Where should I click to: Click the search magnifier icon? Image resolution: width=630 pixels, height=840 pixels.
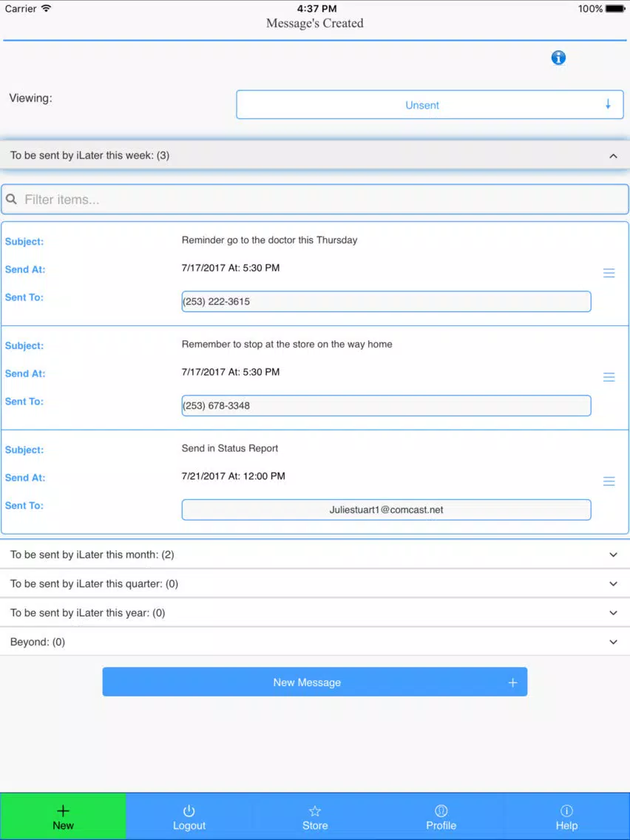[11, 200]
